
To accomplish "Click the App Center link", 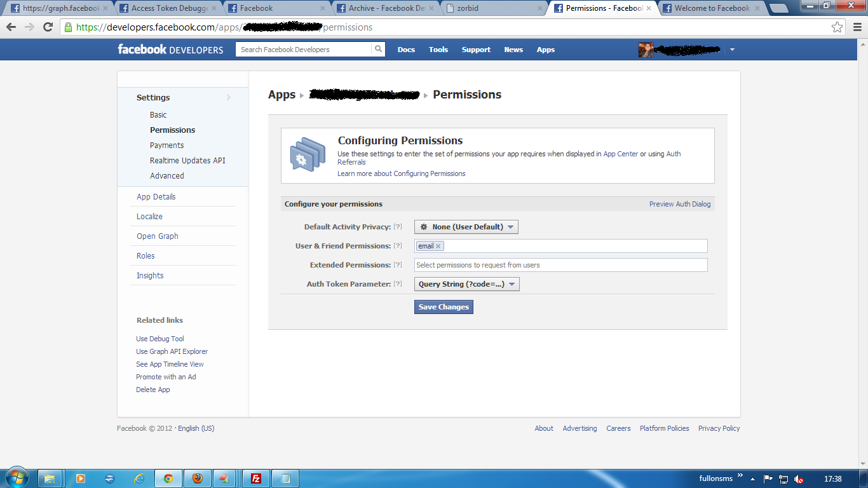I will [x=620, y=154].
